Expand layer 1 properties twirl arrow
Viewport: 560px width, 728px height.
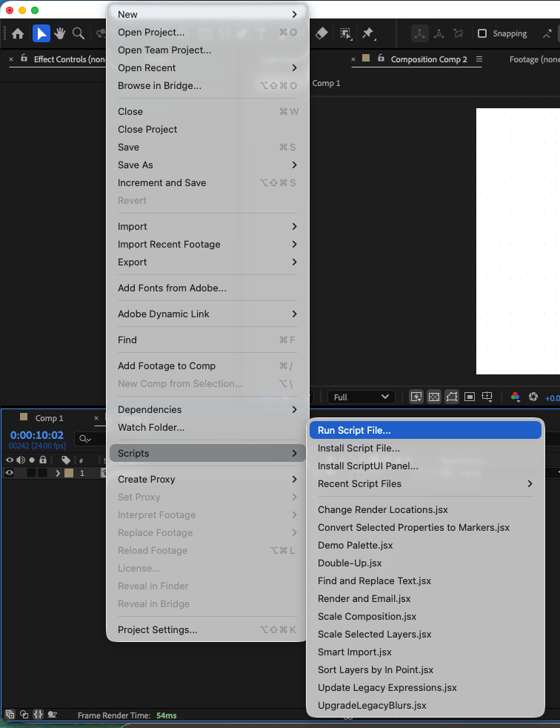pos(58,473)
